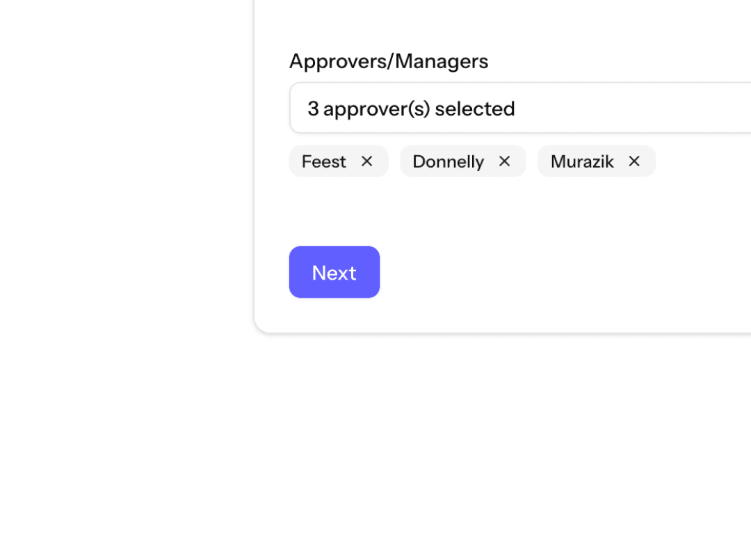The height and width of the screenshot is (560, 751).
Task: Click the Approvers/Managers heading
Action: click(389, 61)
